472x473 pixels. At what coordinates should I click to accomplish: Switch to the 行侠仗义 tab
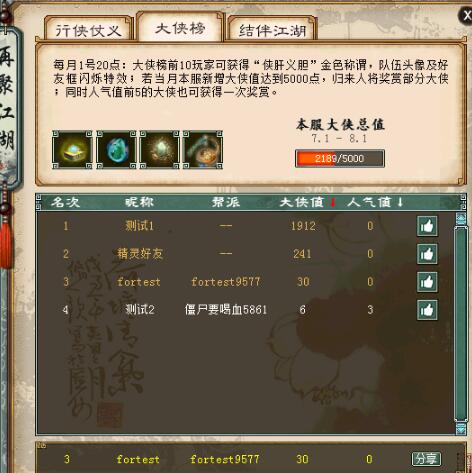click(88, 29)
